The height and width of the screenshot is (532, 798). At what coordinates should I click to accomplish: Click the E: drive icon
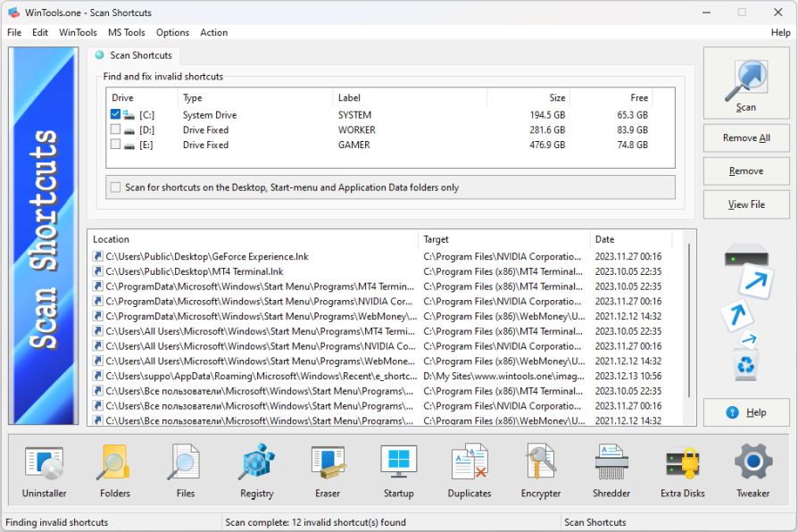[x=129, y=145]
